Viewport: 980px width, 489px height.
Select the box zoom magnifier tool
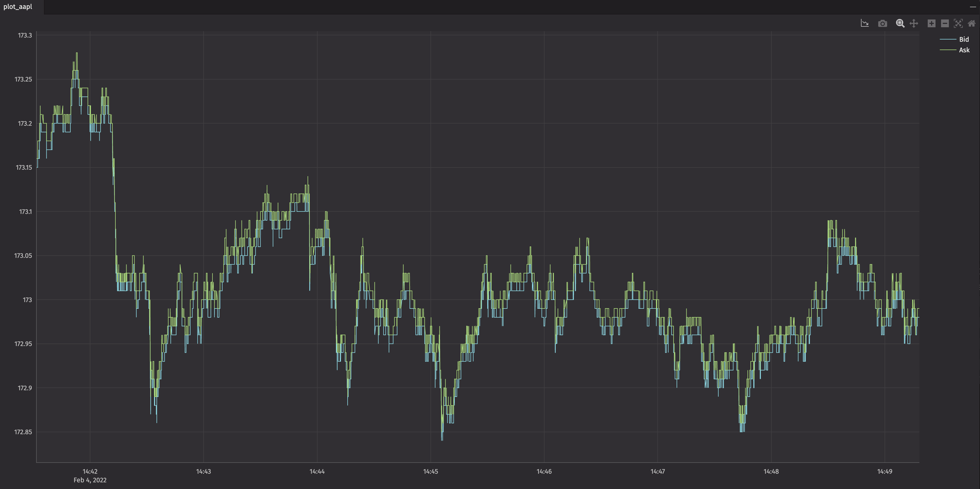point(900,24)
